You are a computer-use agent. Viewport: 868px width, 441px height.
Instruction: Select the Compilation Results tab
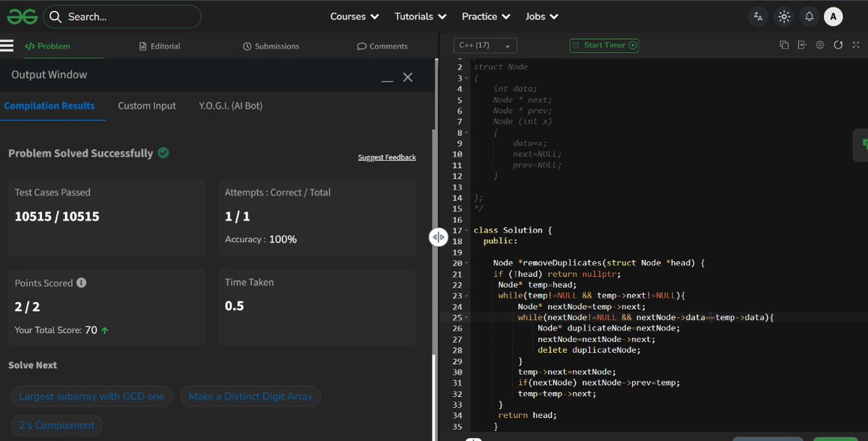[49, 106]
